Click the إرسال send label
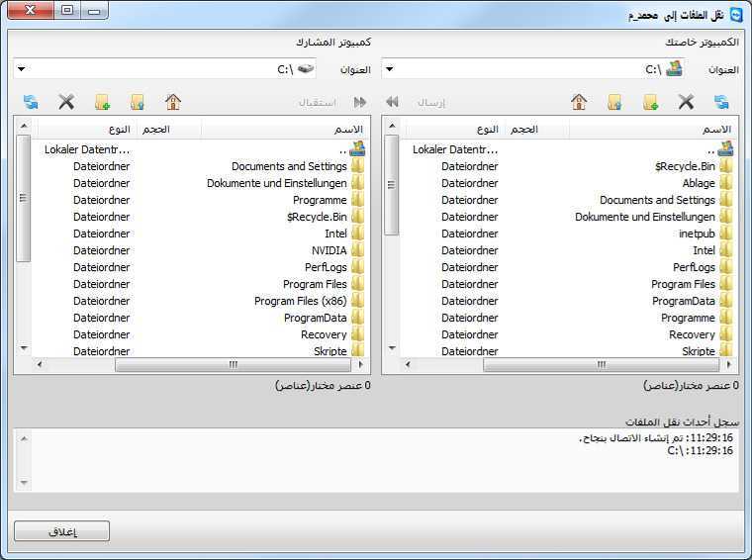 (431, 103)
